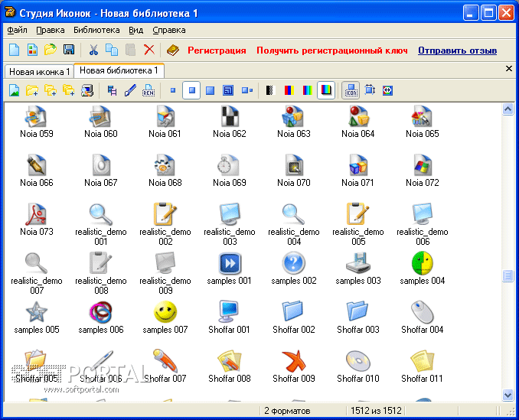Click the red Регистрация link
This screenshot has width=519, height=420.
217,50
